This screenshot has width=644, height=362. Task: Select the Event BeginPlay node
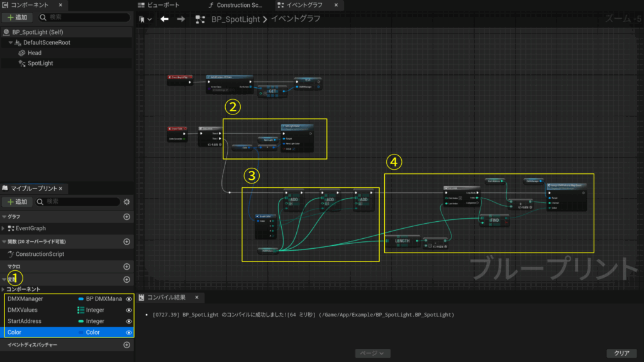pyautogui.click(x=180, y=80)
